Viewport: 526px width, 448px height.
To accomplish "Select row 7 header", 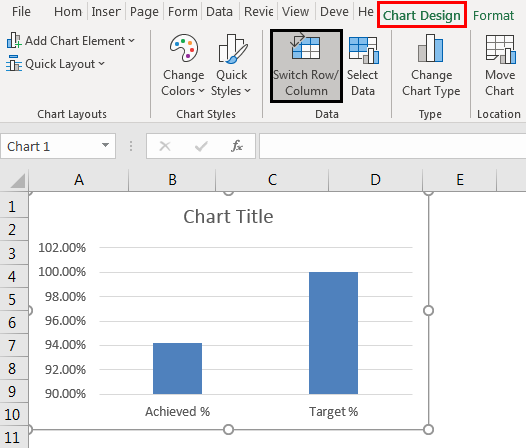I will pos(14,345).
